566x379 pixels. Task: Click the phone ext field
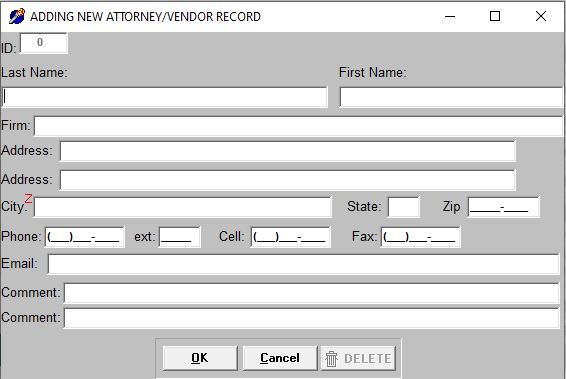point(180,237)
